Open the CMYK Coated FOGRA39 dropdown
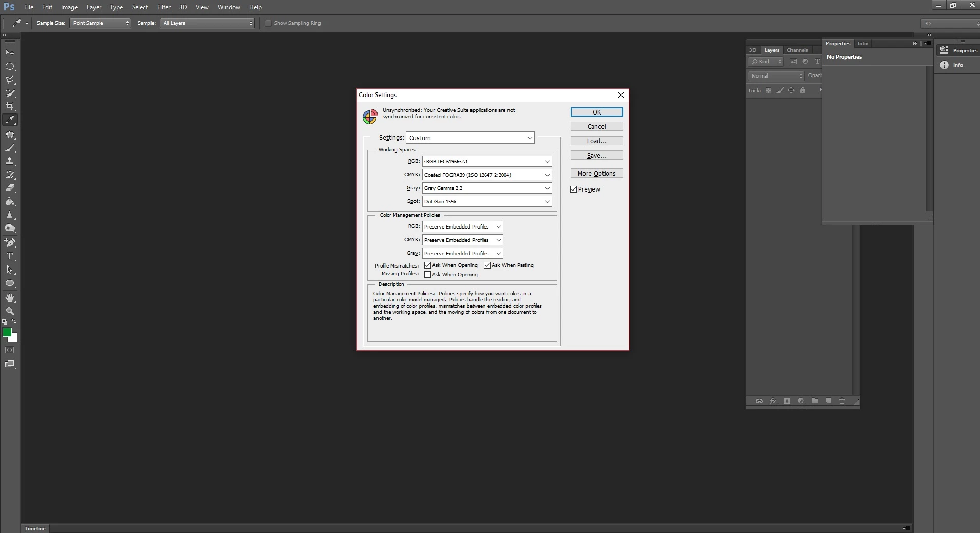 point(487,175)
